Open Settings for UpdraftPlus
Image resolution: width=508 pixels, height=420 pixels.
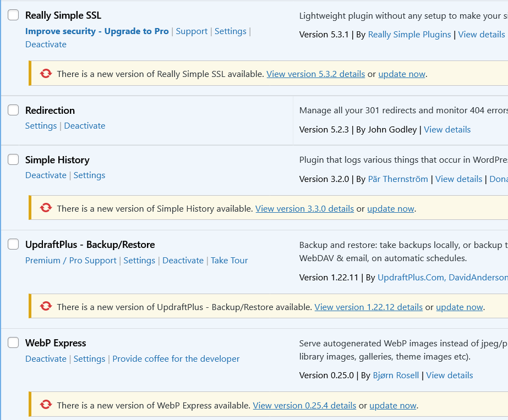tap(139, 261)
